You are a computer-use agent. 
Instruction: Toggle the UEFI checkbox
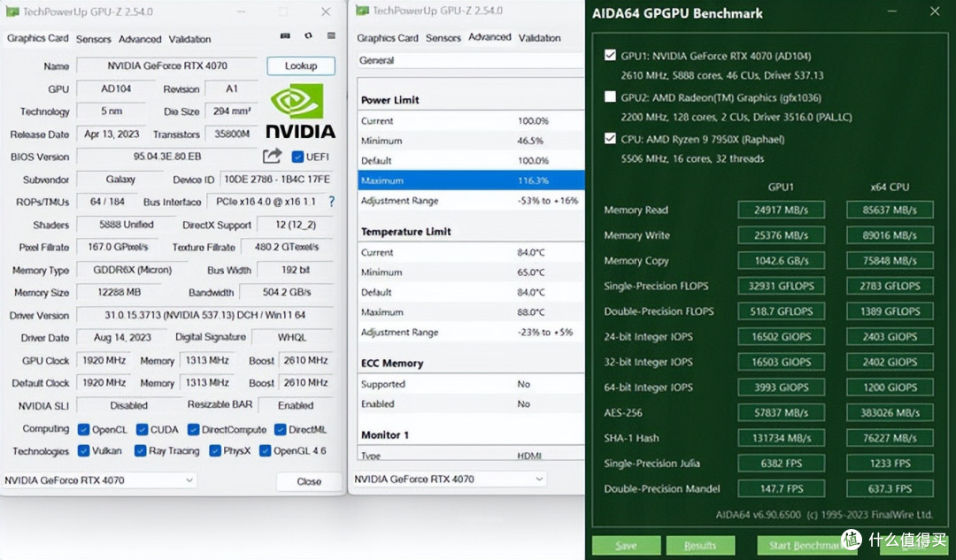[x=297, y=157]
